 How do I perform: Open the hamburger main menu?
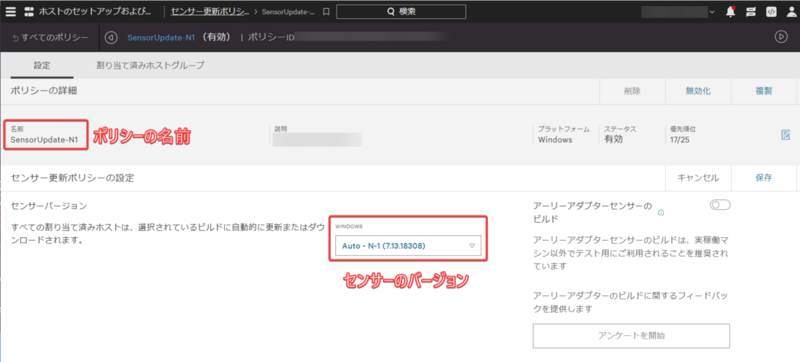tap(11, 11)
